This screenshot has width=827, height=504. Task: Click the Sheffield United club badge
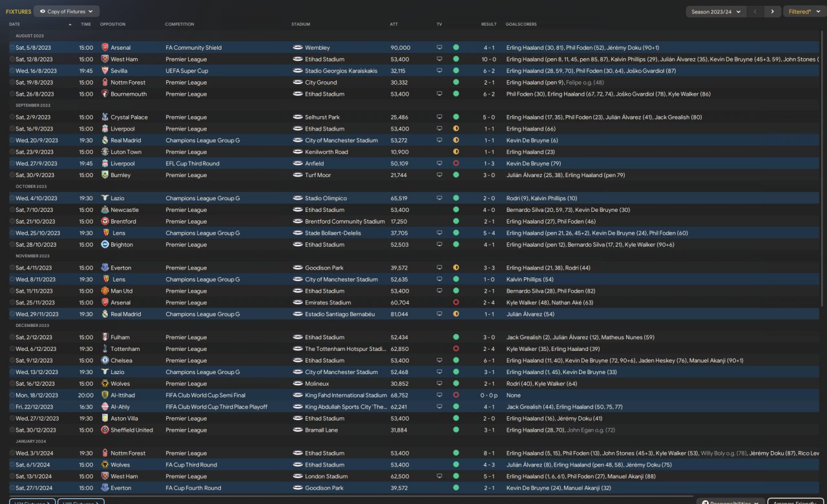click(x=105, y=430)
